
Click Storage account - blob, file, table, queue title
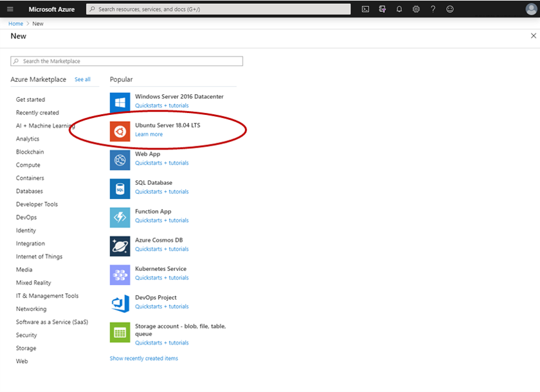180,330
